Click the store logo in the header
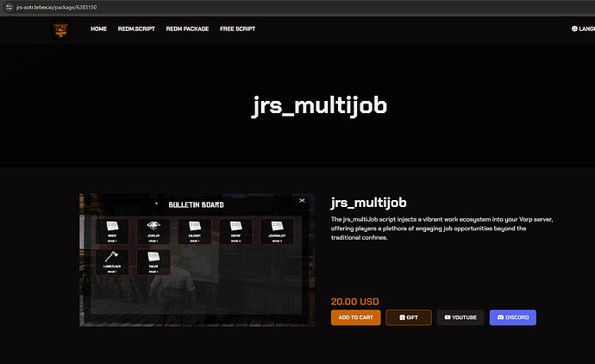595x364 pixels. coord(60,29)
